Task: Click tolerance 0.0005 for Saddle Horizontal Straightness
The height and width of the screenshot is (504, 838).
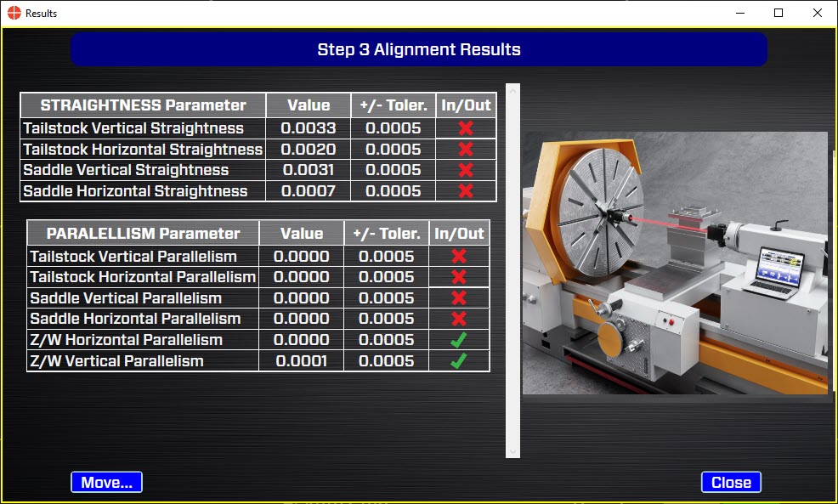Action: coord(394,190)
